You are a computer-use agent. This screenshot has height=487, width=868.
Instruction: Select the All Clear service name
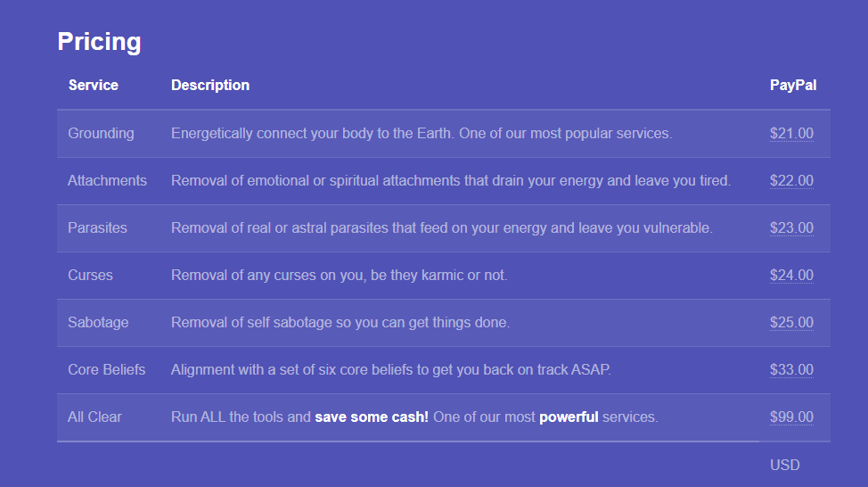pyautogui.click(x=94, y=417)
